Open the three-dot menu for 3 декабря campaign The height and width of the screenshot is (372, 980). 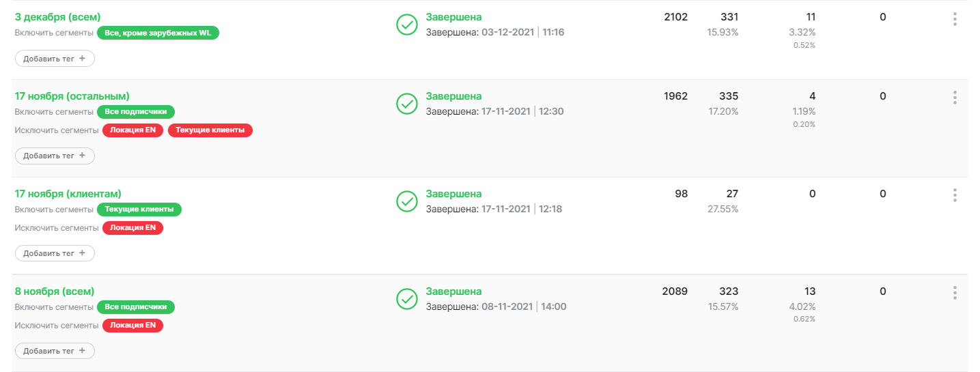click(x=955, y=19)
